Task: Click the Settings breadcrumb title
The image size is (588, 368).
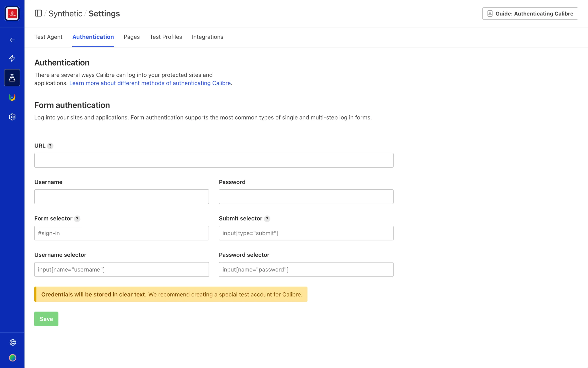Action: click(104, 13)
